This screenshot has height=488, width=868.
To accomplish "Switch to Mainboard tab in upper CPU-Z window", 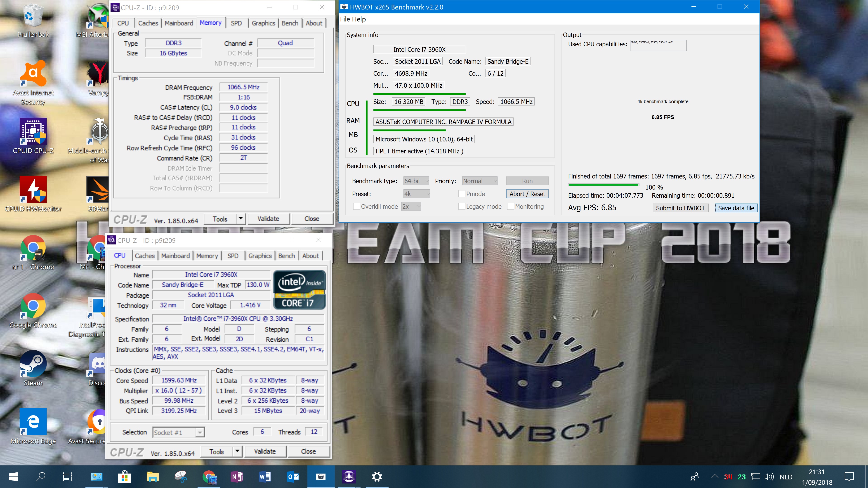I will [179, 23].
